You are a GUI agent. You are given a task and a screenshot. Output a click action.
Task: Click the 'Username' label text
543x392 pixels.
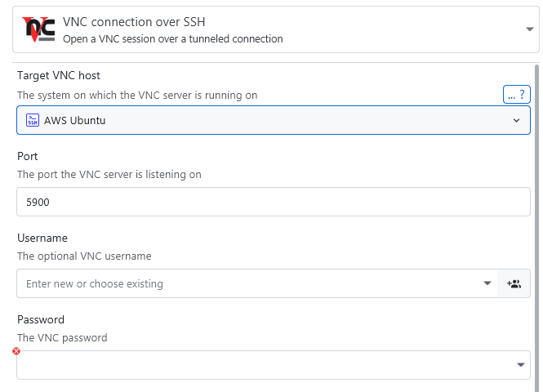click(x=42, y=238)
